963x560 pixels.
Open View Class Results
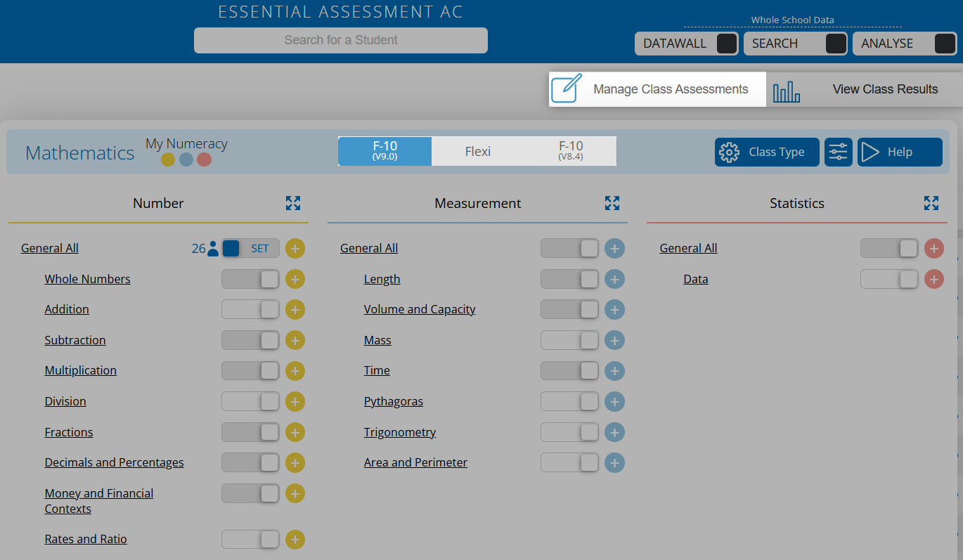click(865, 89)
